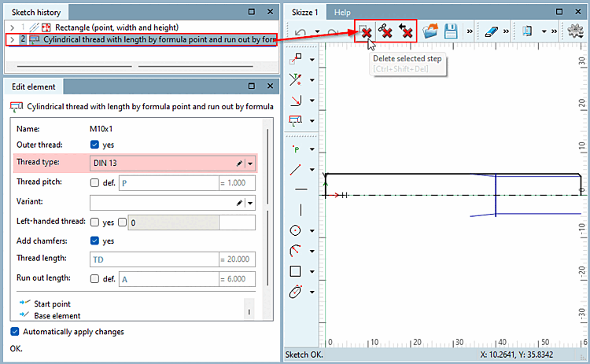Viewport: 590px width, 364px height.
Task: Open dropdown beside the rectangle tool
Action: tap(312, 271)
